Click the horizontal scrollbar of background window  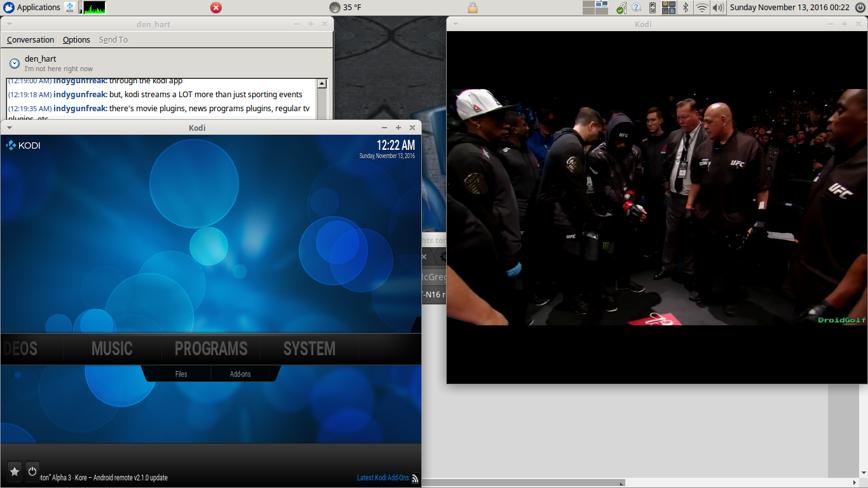click(x=524, y=483)
